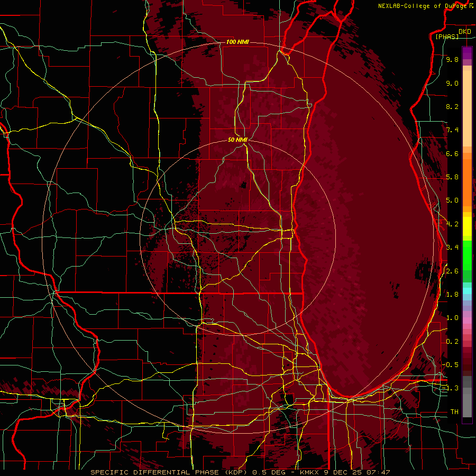
Task: Click the 50 NMI range ring label
Action: click(x=237, y=140)
